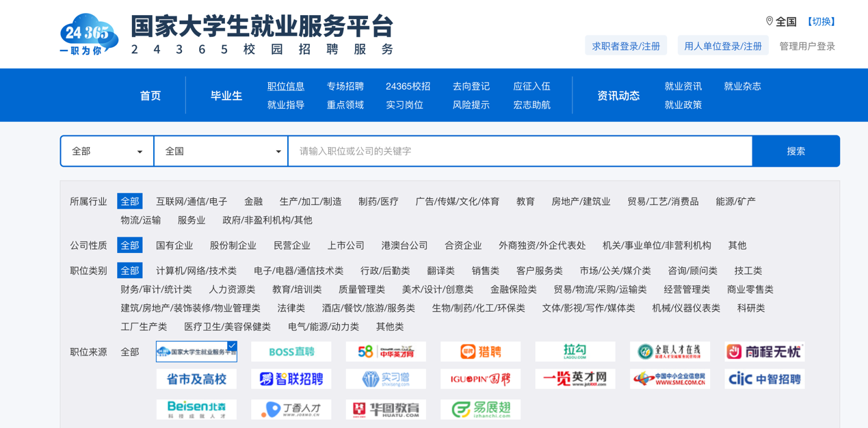This screenshot has width=868, height=428.
Task: Select 全部 in the 所属行业 filter
Action: coord(129,201)
